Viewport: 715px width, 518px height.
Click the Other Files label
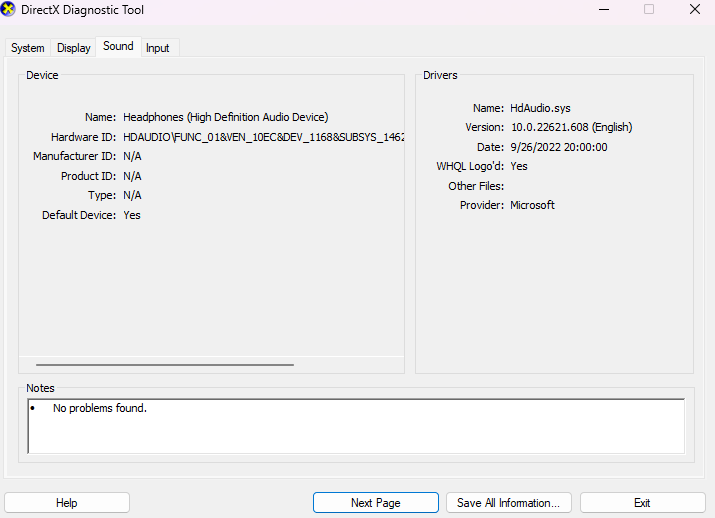point(476,186)
